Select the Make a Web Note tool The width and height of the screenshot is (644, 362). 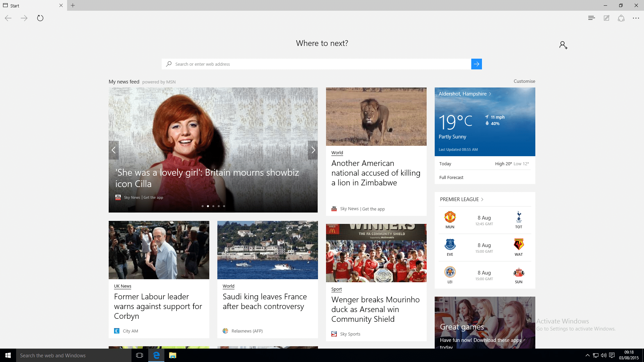[x=606, y=18]
